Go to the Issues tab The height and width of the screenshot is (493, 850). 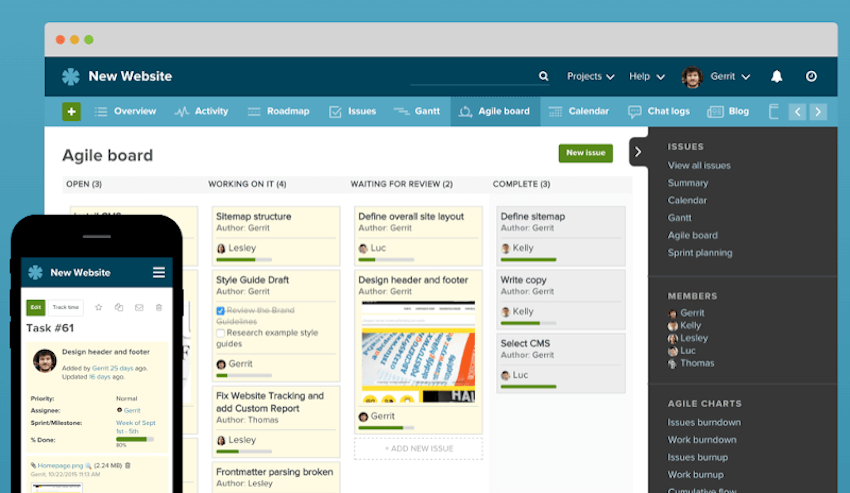352,111
